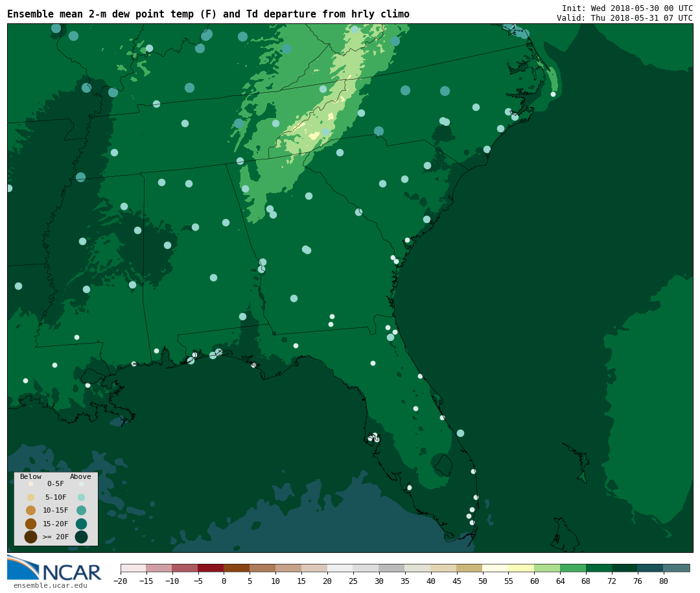Click the colorbar tick label 64
Viewport: 700px width, 593px height.
[560, 581]
